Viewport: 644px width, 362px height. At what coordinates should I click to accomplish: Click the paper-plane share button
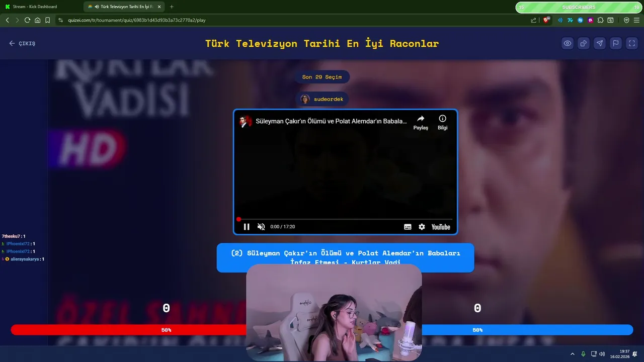[x=600, y=43]
